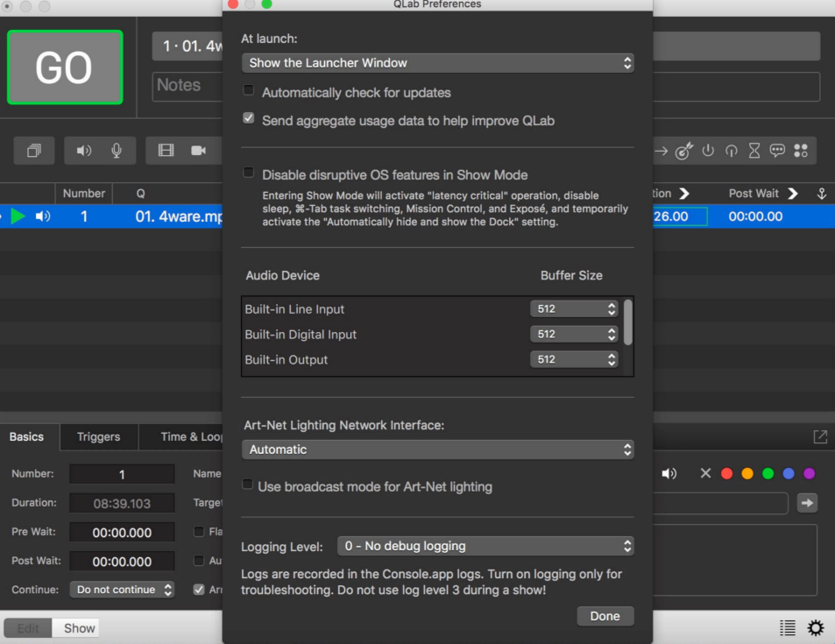Set cue color to green
The height and width of the screenshot is (644, 835).
[x=768, y=473]
